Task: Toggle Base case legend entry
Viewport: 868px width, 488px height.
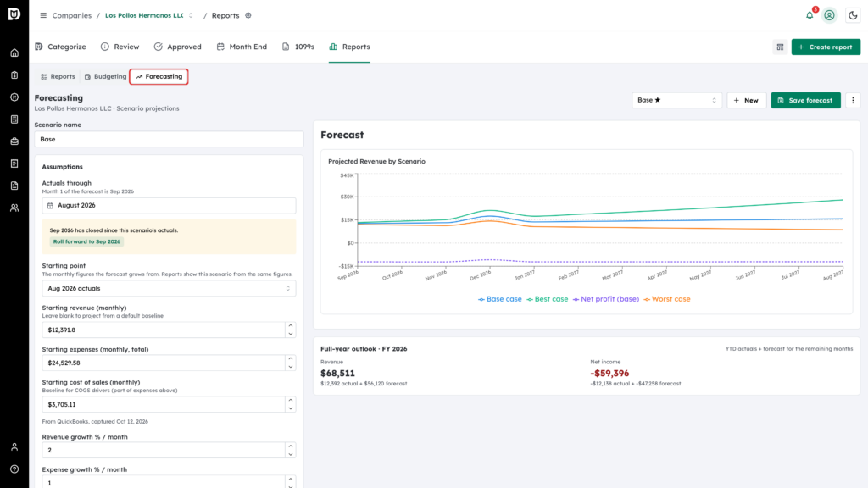Action: (x=500, y=299)
